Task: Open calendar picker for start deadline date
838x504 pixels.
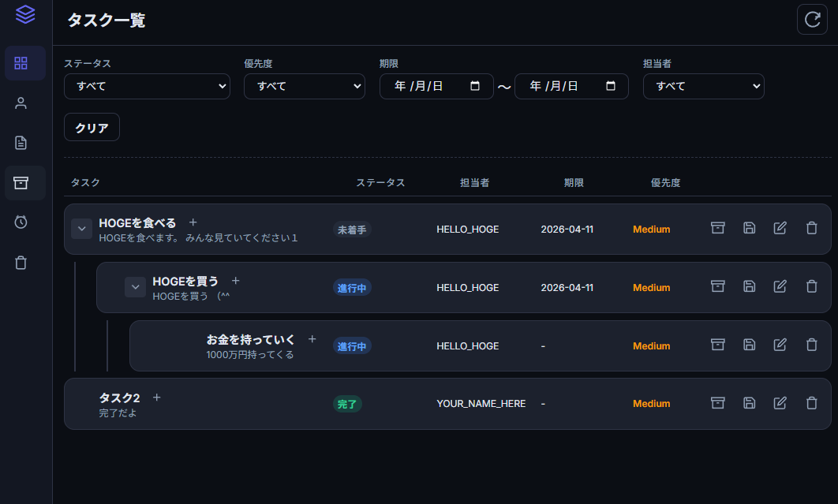Action: pos(474,86)
